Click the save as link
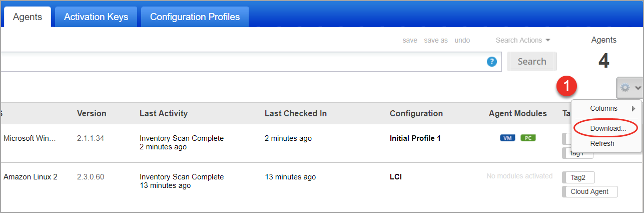This screenshot has height=213, width=644. tap(436, 40)
